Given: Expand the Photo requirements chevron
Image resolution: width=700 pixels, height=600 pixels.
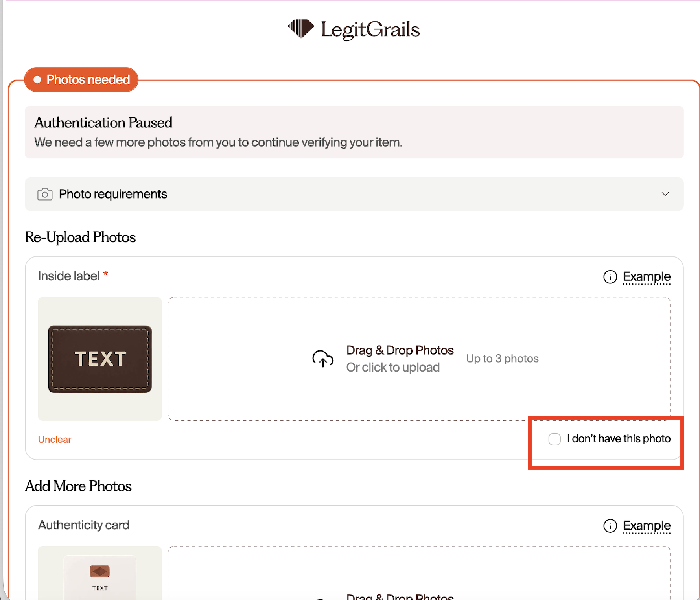Looking at the screenshot, I should 665,194.
